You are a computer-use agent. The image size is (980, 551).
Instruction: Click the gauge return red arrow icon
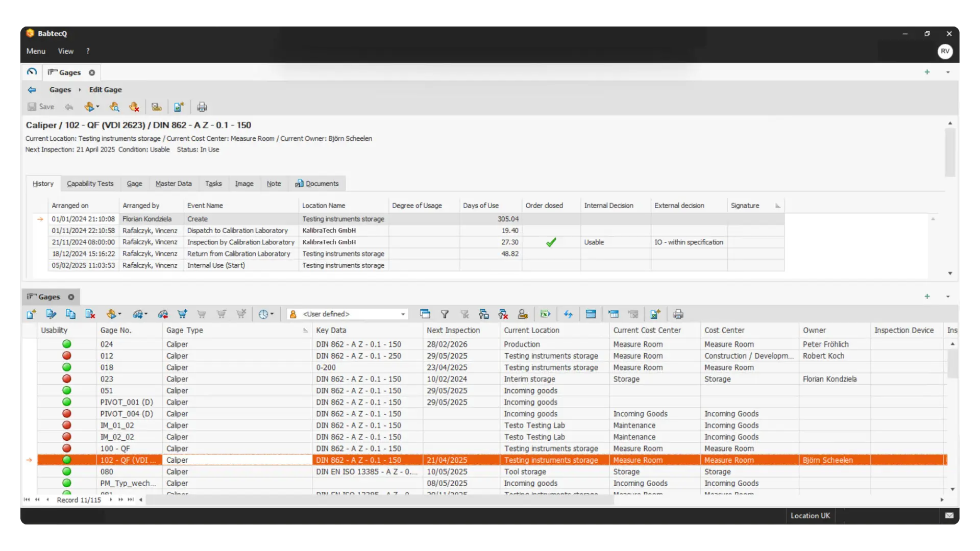coord(163,314)
